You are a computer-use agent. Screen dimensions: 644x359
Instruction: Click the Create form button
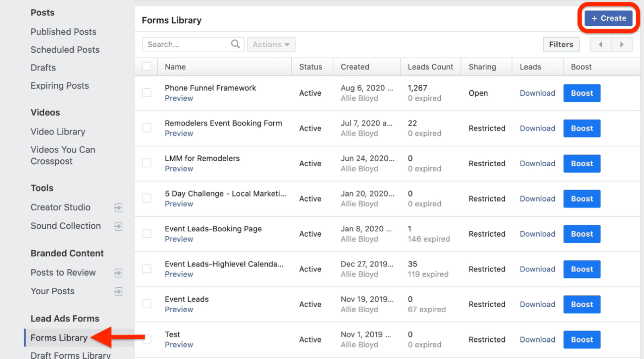coord(608,18)
